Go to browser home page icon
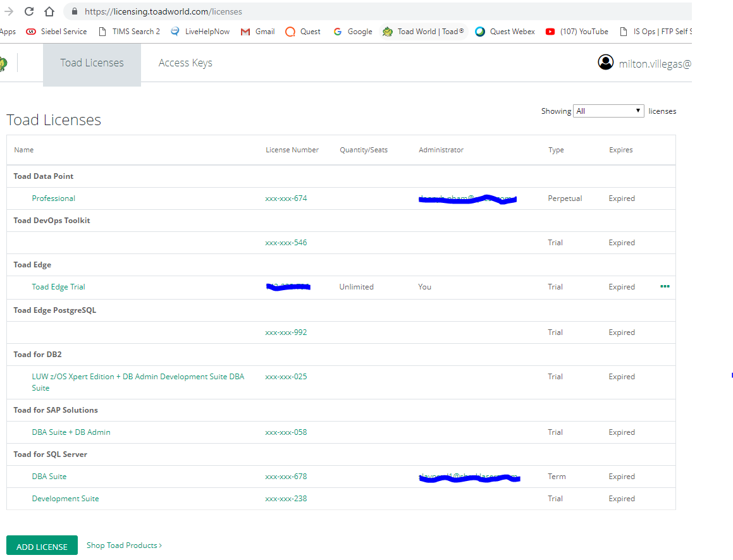733x560 pixels. 49,11
